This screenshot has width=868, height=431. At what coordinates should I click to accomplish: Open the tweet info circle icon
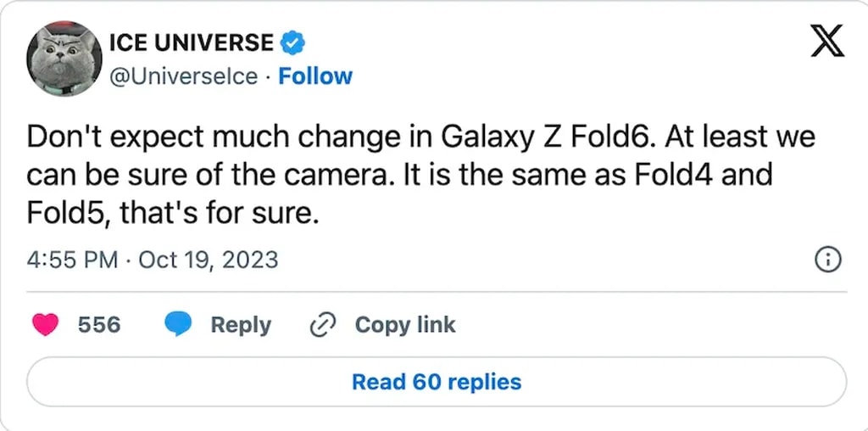point(826,260)
